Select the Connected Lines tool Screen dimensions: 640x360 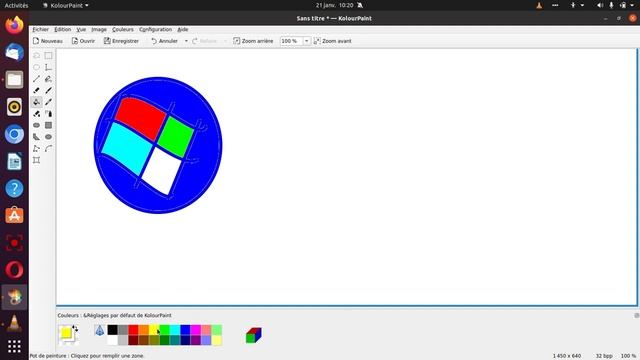click(x=36, y=149)
